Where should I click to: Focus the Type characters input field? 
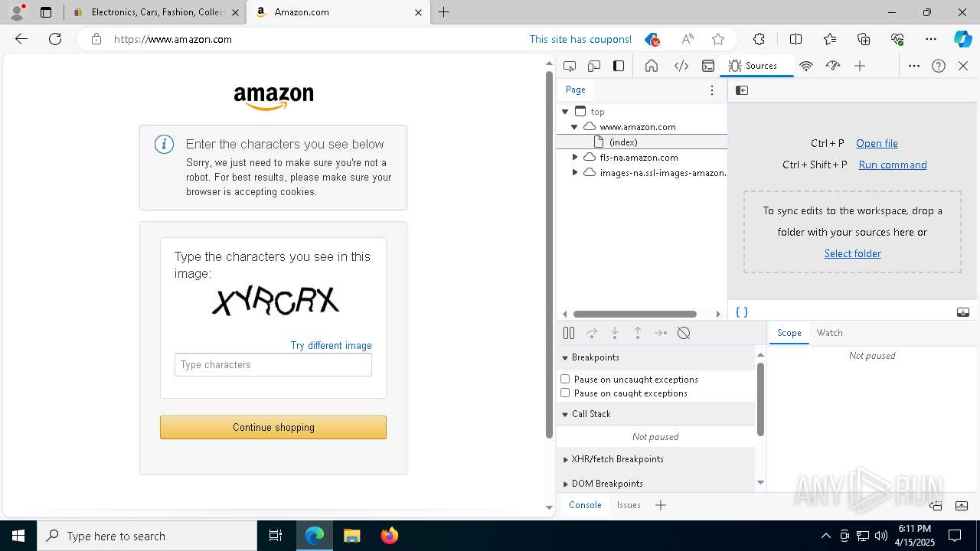coord(273,365)
